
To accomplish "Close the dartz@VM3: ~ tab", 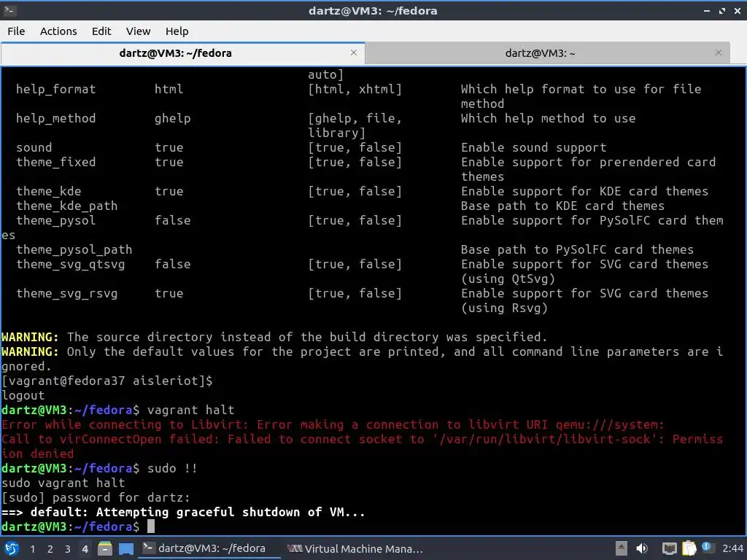I will [x=719, y=52].
